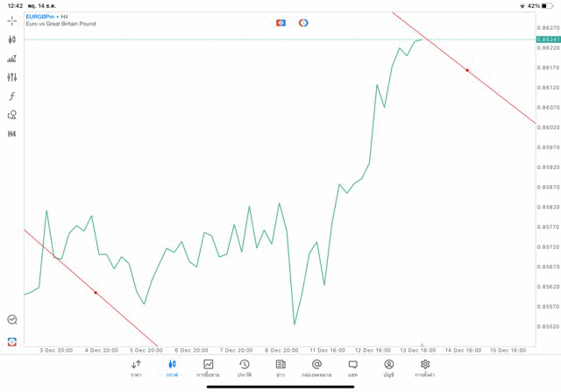Open the News tab icon
This screenshot has width=561, height=392.
[280, 367]
